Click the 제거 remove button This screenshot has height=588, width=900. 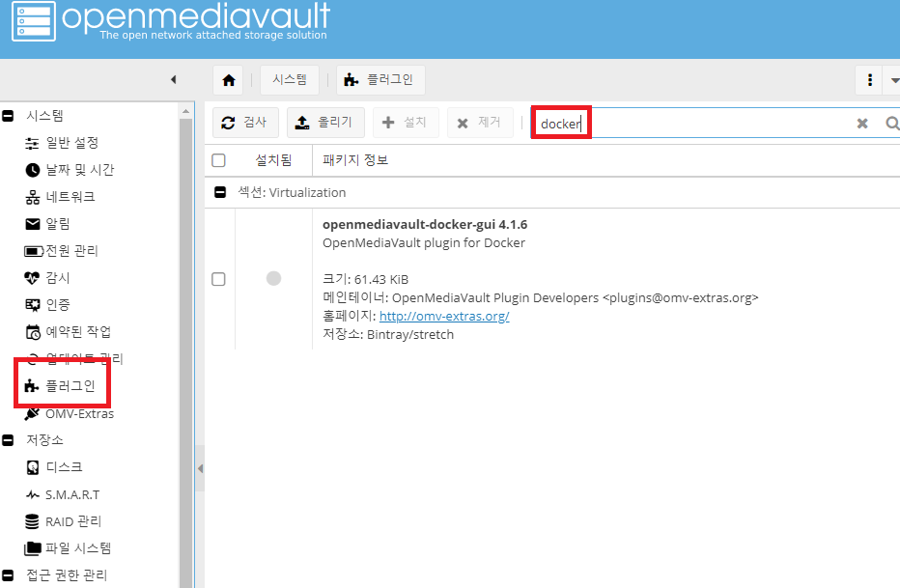480,123
